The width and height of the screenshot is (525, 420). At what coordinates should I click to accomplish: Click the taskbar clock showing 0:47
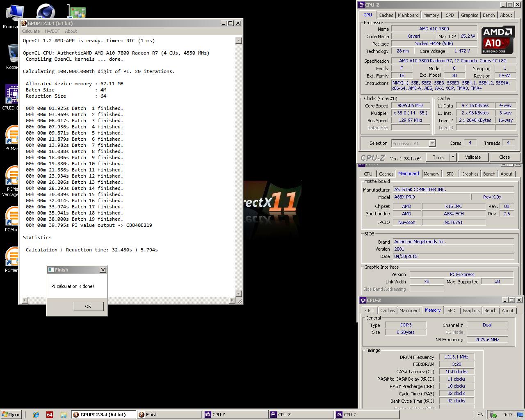(508, 415)
